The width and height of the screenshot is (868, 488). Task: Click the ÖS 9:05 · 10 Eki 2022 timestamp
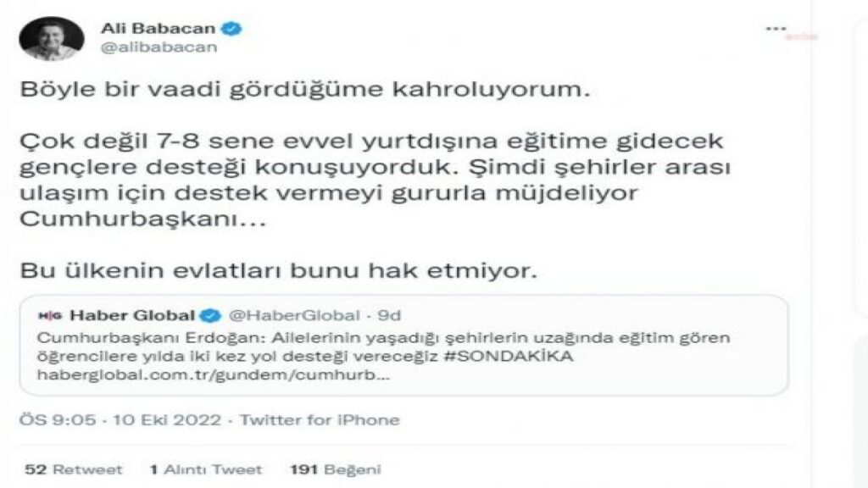(x=120, y=420)
